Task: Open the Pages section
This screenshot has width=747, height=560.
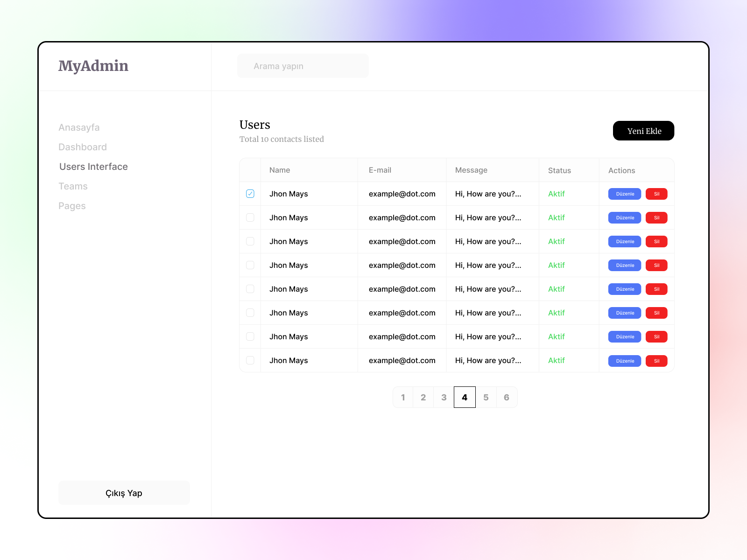Action: click(x=72, y=205)
